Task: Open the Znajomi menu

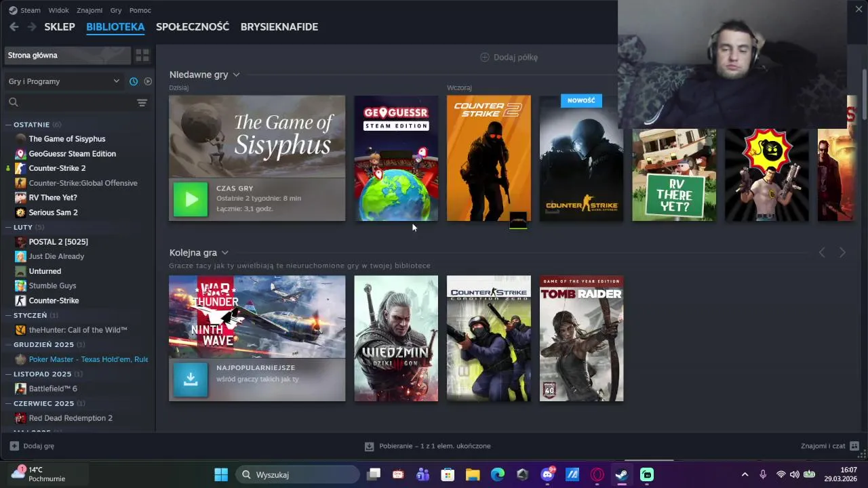Action: (x=90, y=10)
